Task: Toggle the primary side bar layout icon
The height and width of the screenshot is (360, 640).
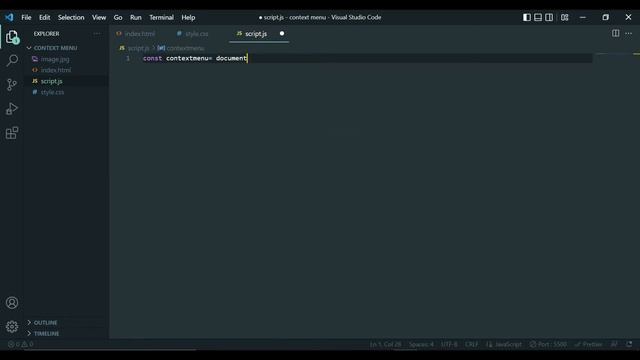Action: point(527,17)
